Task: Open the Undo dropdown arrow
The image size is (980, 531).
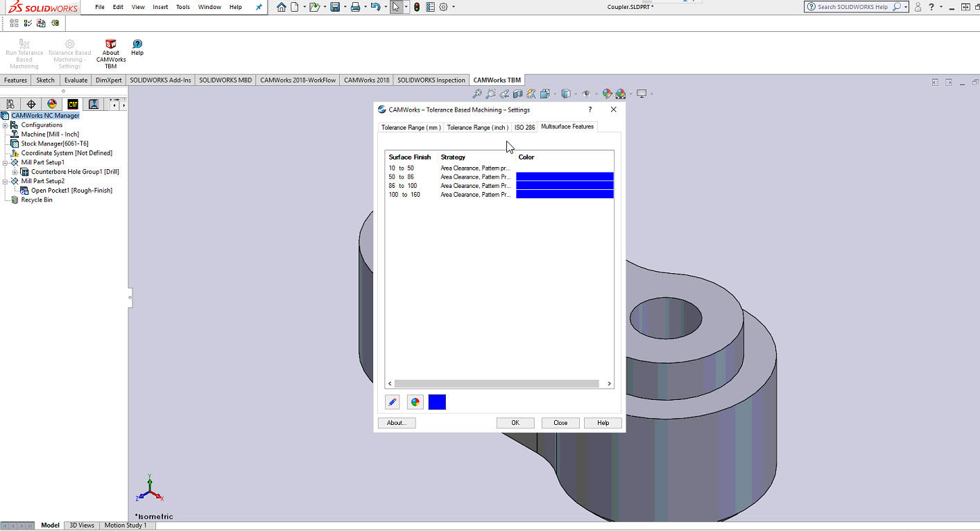Action: click(x=385, y=7)
